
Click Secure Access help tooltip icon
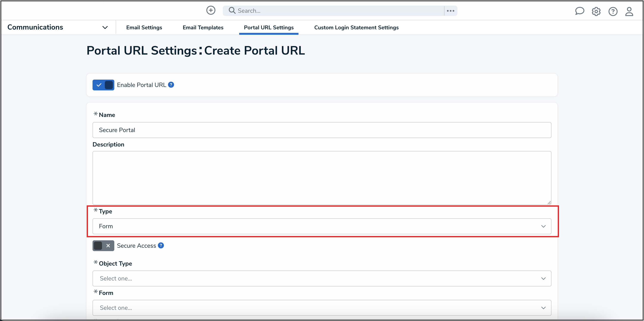(x=161, y=245)
